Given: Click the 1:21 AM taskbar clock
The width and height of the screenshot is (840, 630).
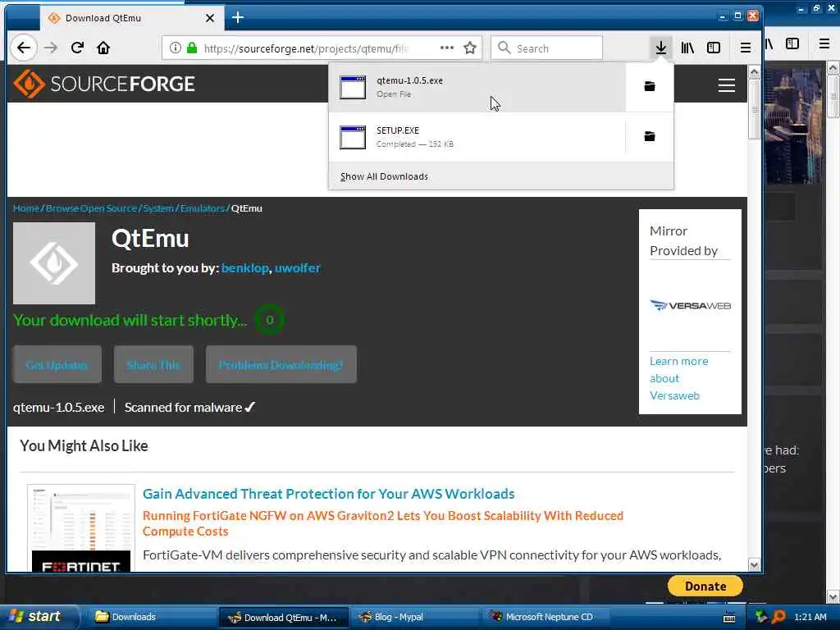Looking at the screenshot, I should 810,617.
